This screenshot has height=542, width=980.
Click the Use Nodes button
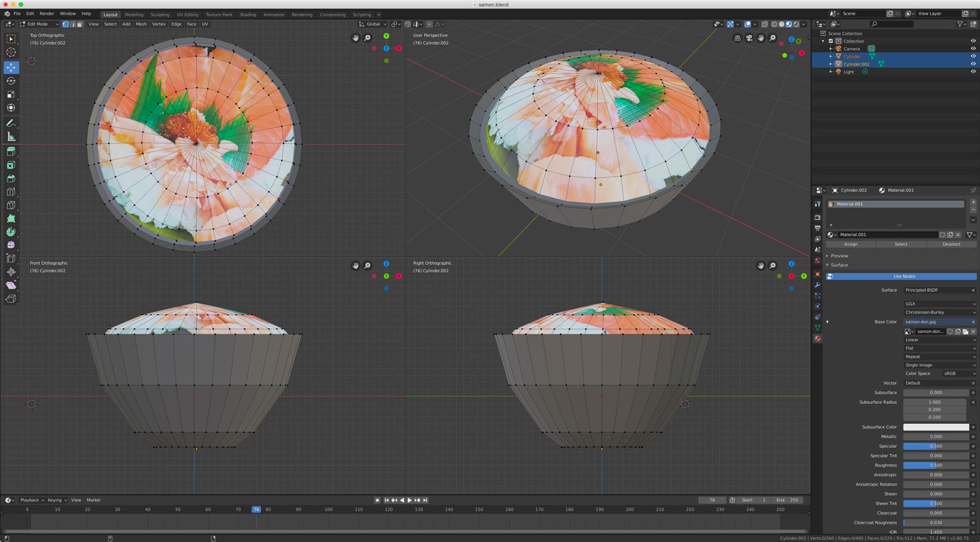[x=901, y=276]
